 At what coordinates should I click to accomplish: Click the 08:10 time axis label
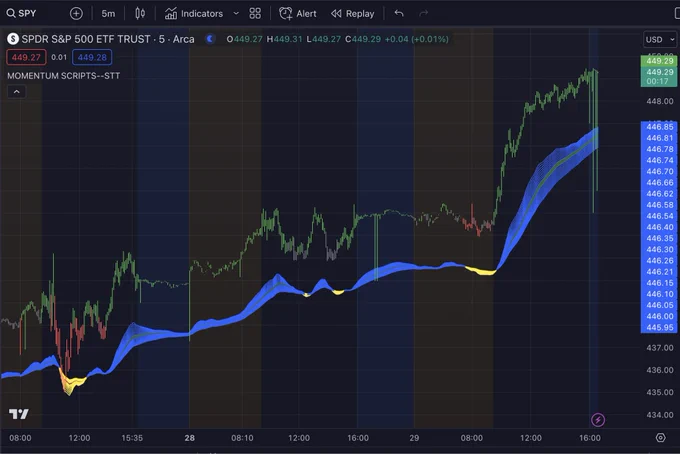pyautogui.click(x=242, y=438)
